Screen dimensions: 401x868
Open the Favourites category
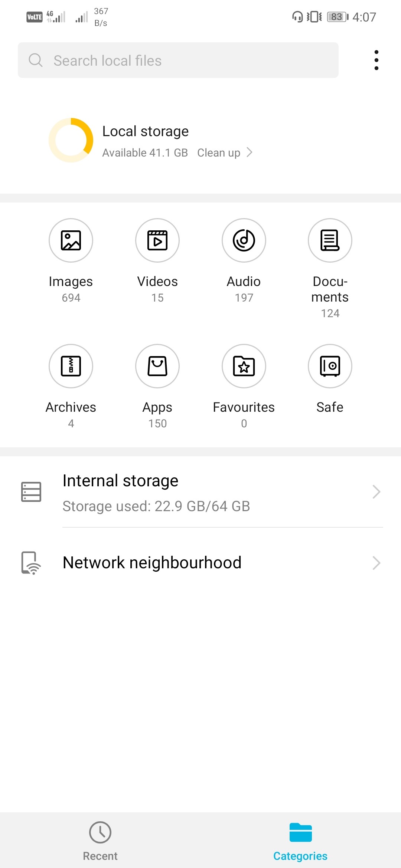tap(244, 366)
